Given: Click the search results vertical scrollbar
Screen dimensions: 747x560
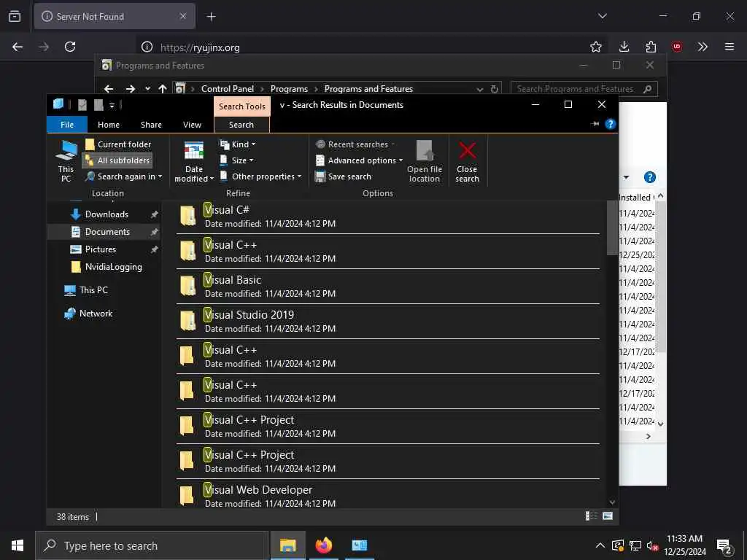Looking at the screenshot, I should point(612,228).
